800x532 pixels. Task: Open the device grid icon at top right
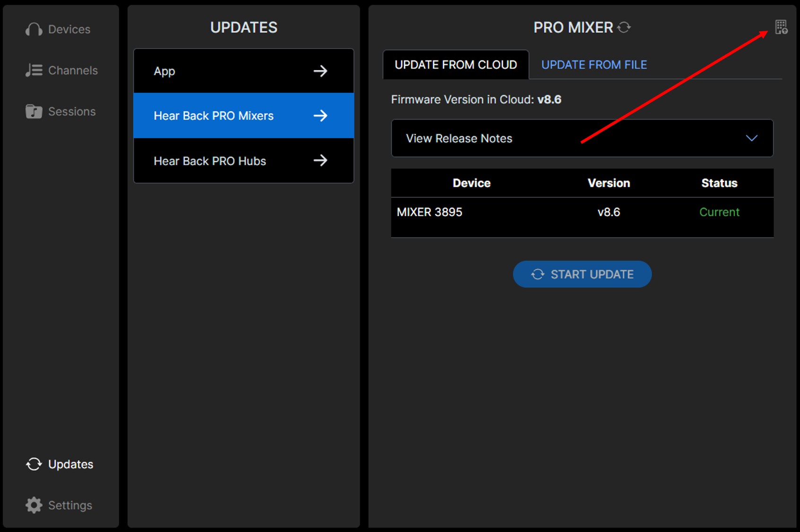781,27
